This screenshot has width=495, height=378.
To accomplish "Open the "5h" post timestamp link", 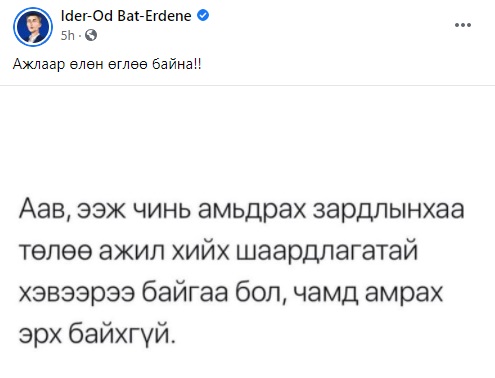I will (68, 35).
